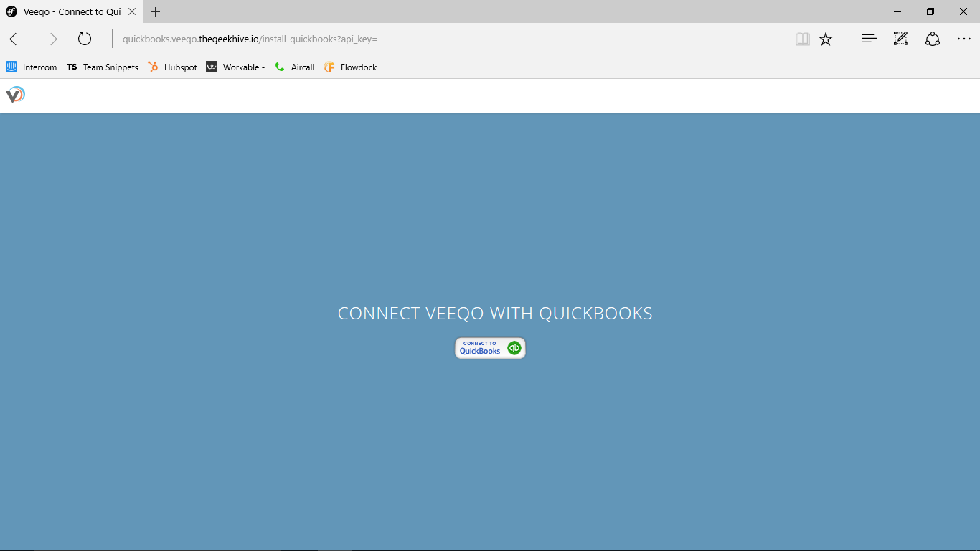The image size is (980, 551).
Task: Open the Workable bookmark
Action: pyautogui.click(x=235, y=67)
